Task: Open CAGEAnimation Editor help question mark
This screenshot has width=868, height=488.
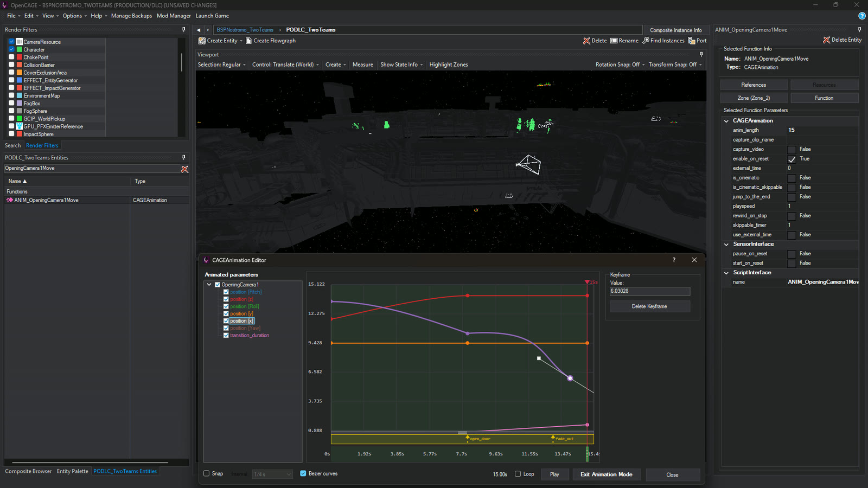Action: [x=674, y=260]
